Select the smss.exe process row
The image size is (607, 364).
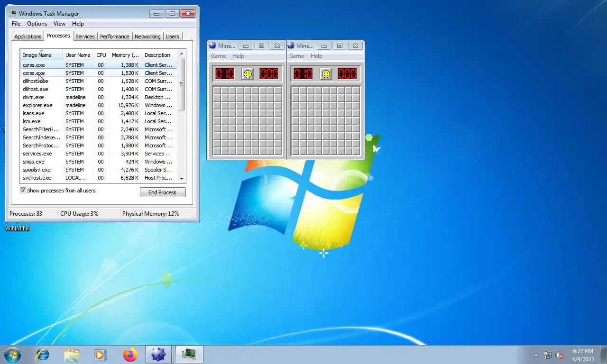[x=99, y=162]
